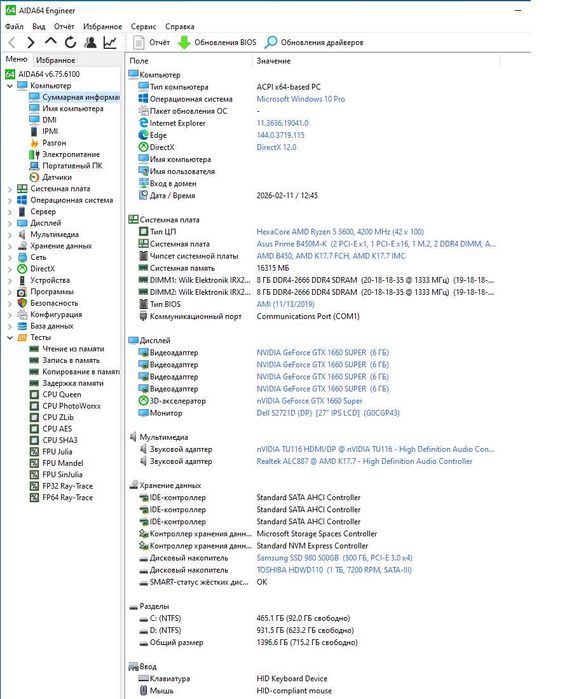Click the Back navigation arrow
The image size is (572, 699).
click(x=12, y=43)
